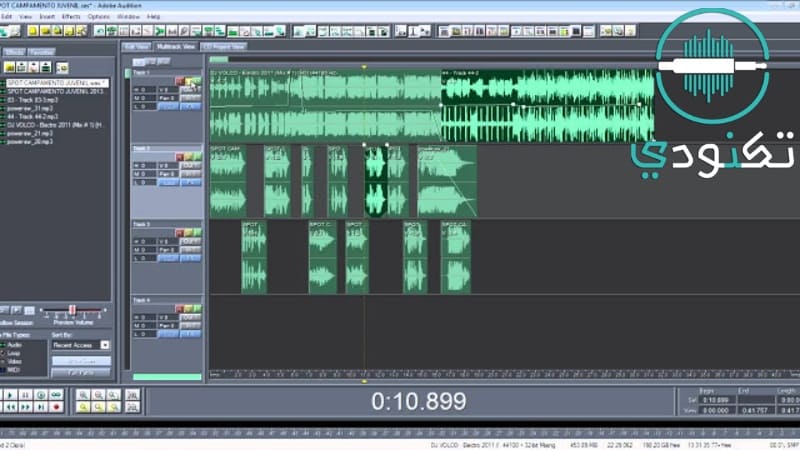This screenshot has height=450, width=800.
Task: Click the Go to End transport button
Action: (x=41, y=407)
